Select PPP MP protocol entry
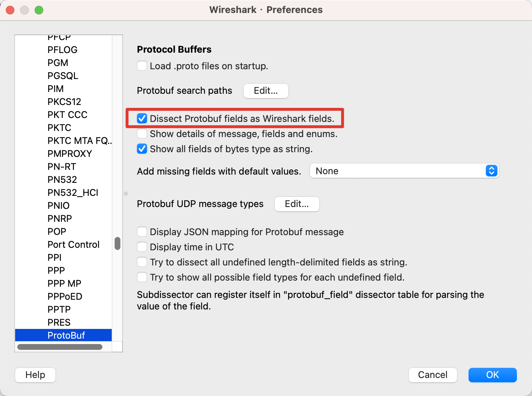This screenshot has width=532, height=396. point(63,283)
